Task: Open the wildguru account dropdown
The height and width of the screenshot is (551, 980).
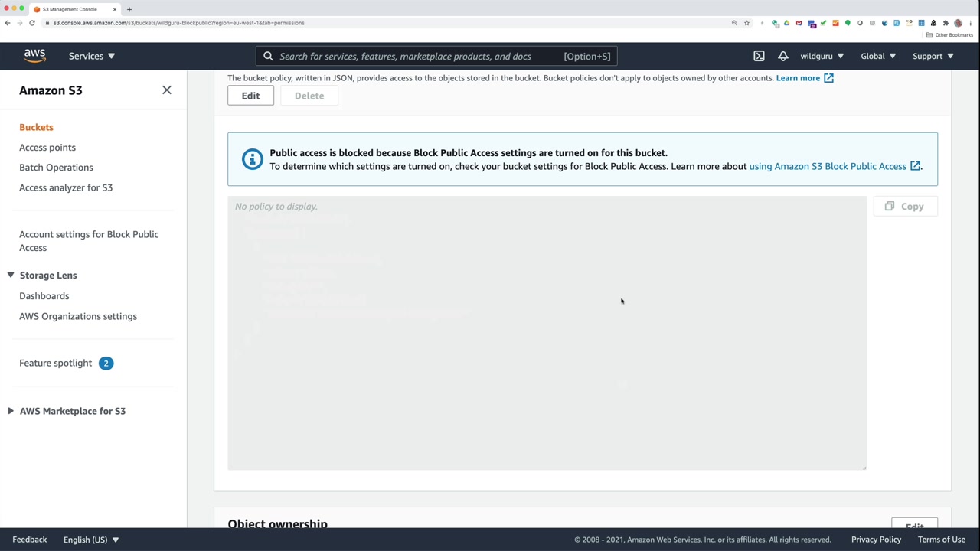Action: [x=822, y=56]
